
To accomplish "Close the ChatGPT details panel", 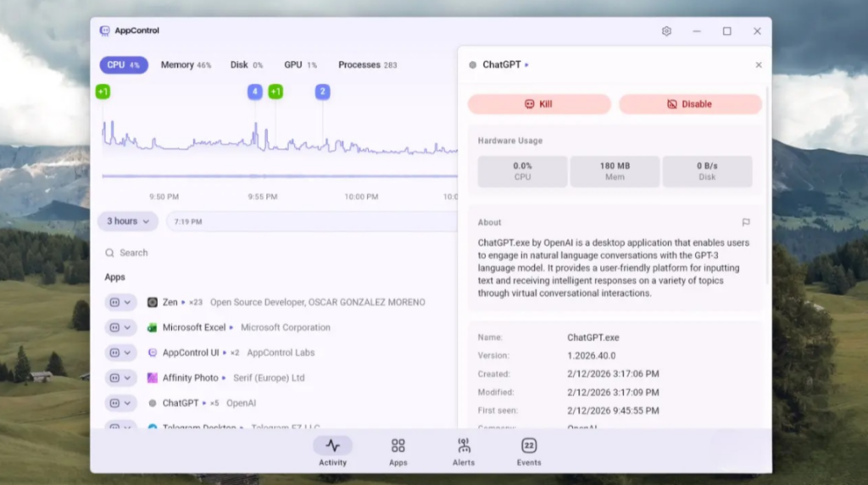I will pos(759,64).
